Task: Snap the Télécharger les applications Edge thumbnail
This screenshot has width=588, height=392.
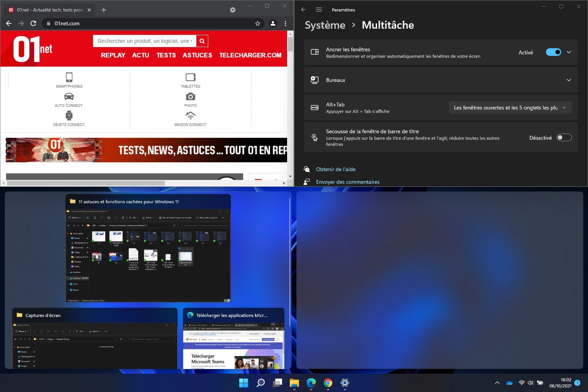Action: pos(234,338)
